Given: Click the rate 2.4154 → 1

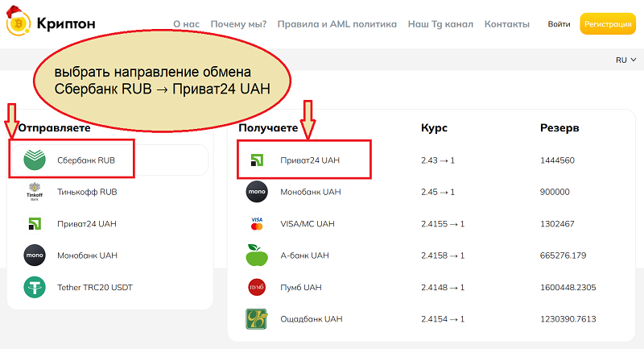Looking at the screenshot, I should click(x=443, y=319).
